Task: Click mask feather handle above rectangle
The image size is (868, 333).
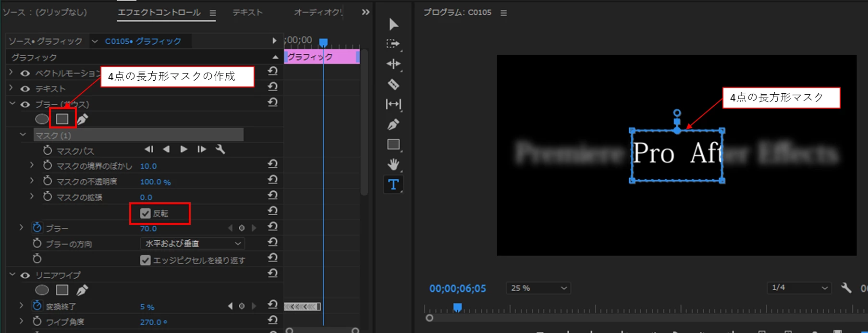Action: (x=677, y=113)
